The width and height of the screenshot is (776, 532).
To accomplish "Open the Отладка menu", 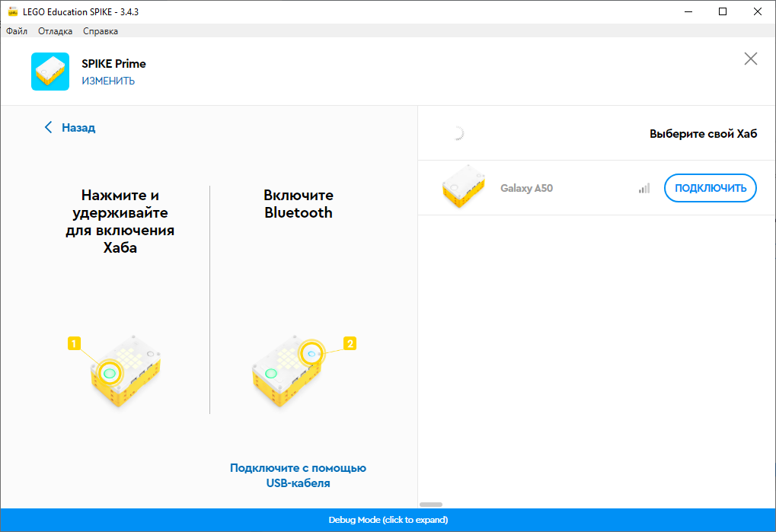I will (x=55, y=31).
